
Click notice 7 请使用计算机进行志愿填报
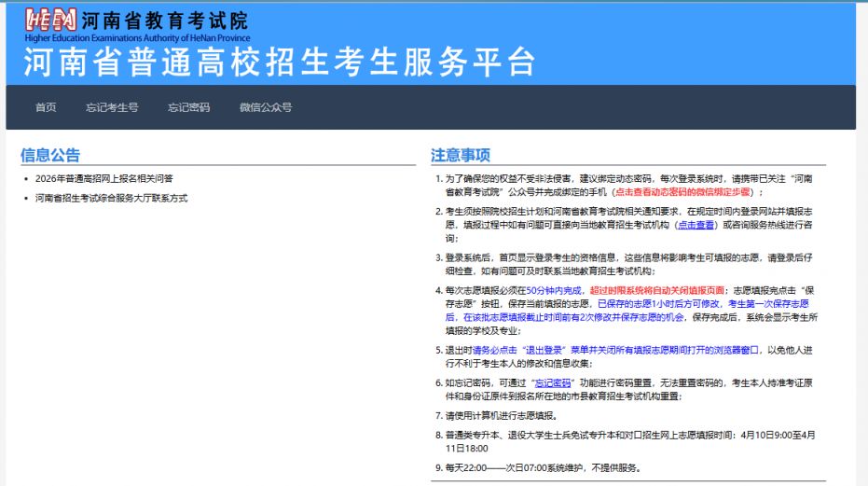click(x=500, y=416)
